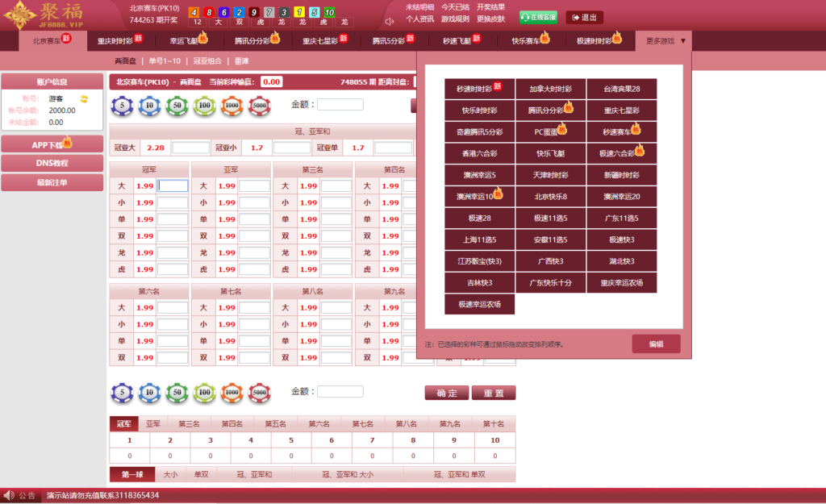Click the 编辑 button in games panel
The height and width of the screenshot is (504, 826).
[656, 344]
